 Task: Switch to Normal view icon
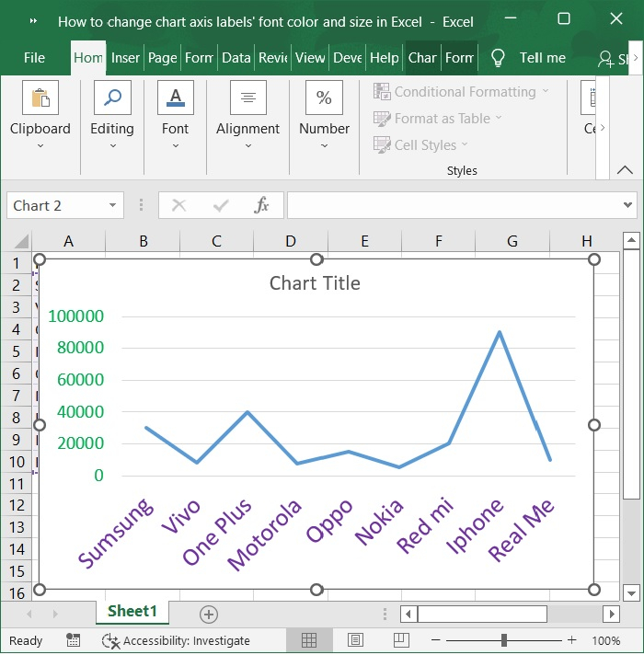pos(309,640)
